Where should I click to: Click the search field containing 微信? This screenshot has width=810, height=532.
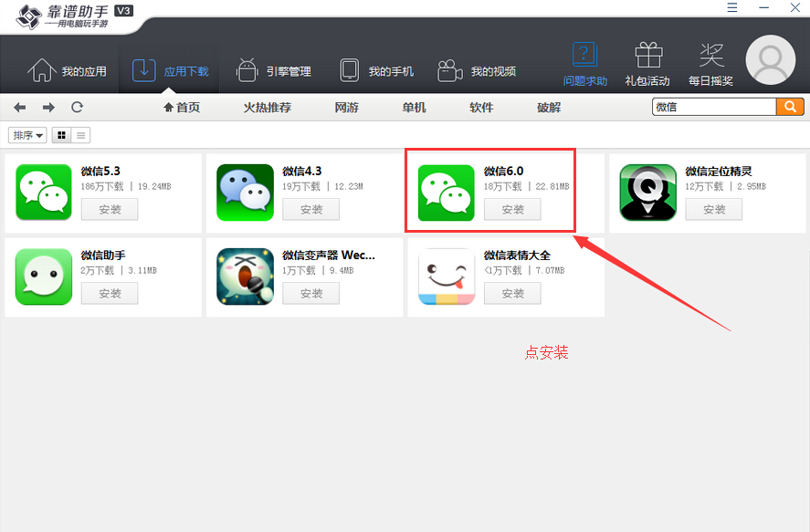[714, 107]
